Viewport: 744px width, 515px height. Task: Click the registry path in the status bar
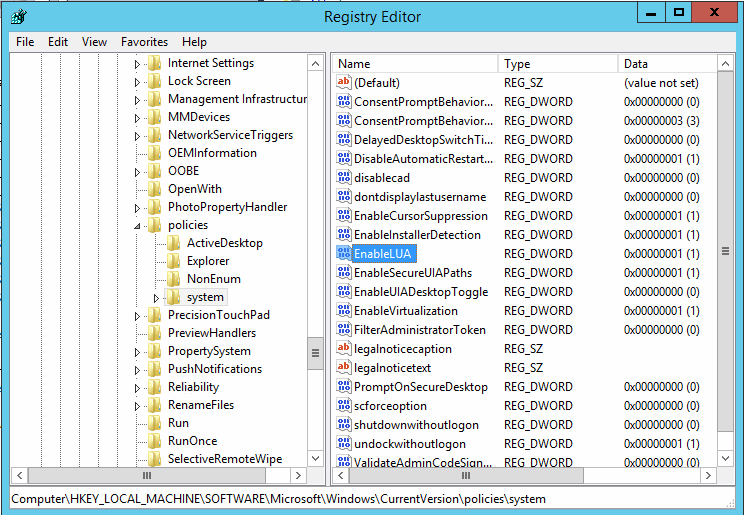pos(278,499)
